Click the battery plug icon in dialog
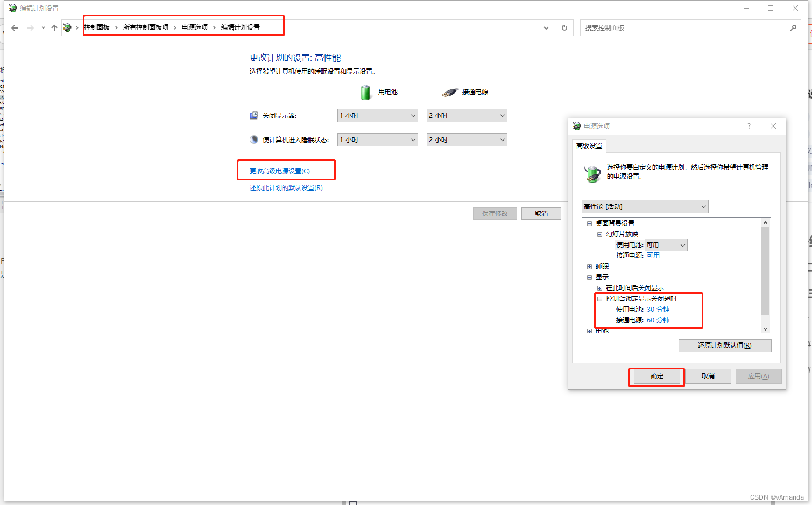This screenshot has height=505, width=812. 592,174
